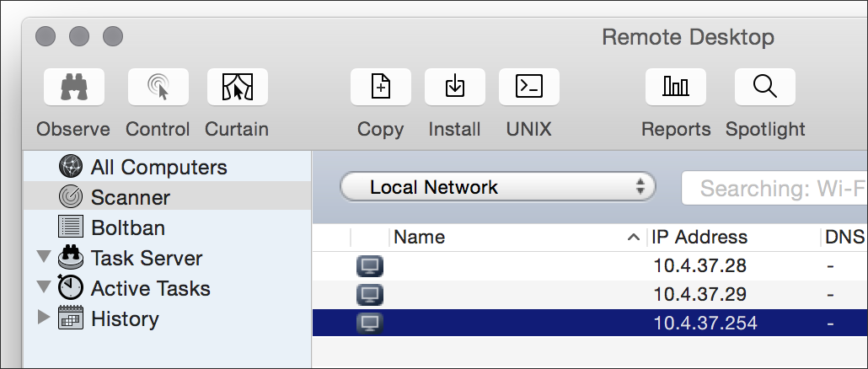868x369 pixels.
Task: Click the Spotlight label text
Action: [x=765, y=130]
